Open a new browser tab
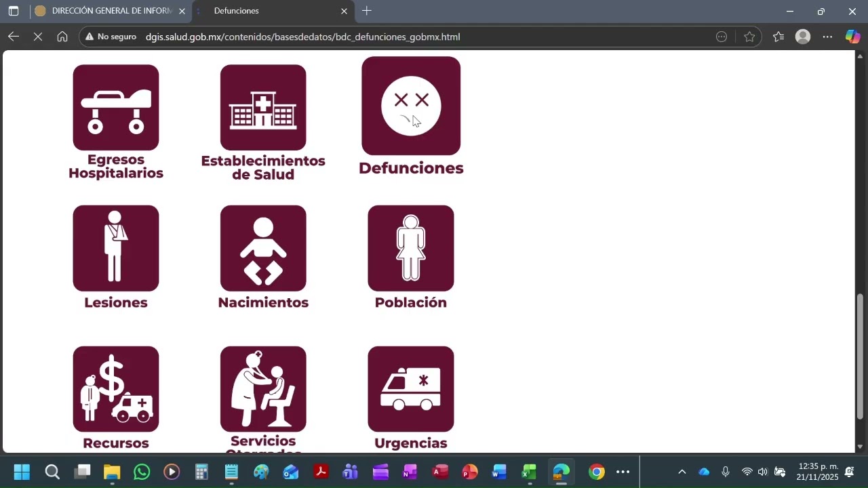Image resolution: width=868 pixels, height=488 pixels. click(367, 11)
